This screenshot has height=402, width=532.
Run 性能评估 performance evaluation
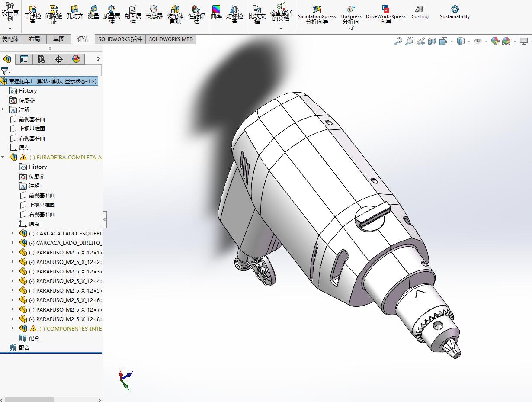point(196,14)
